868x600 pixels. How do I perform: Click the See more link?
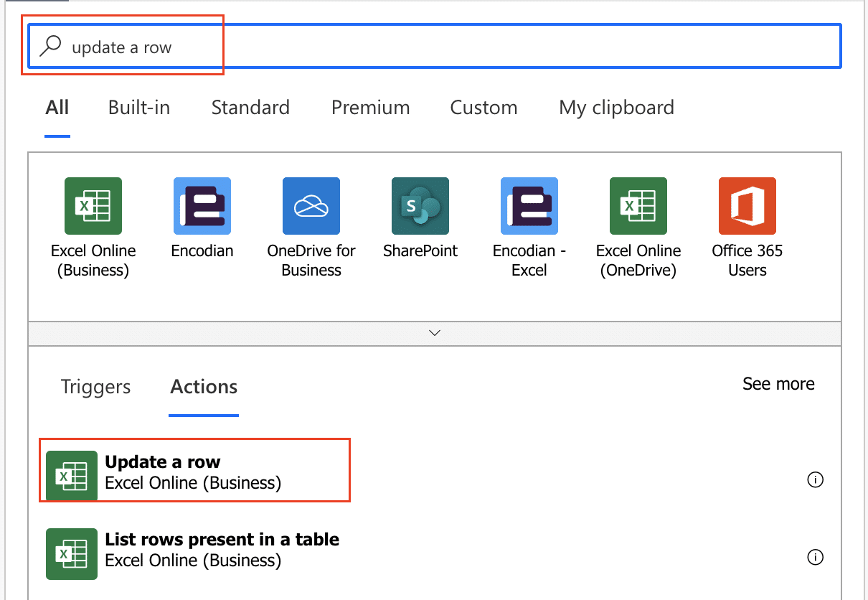click(778, 384)
